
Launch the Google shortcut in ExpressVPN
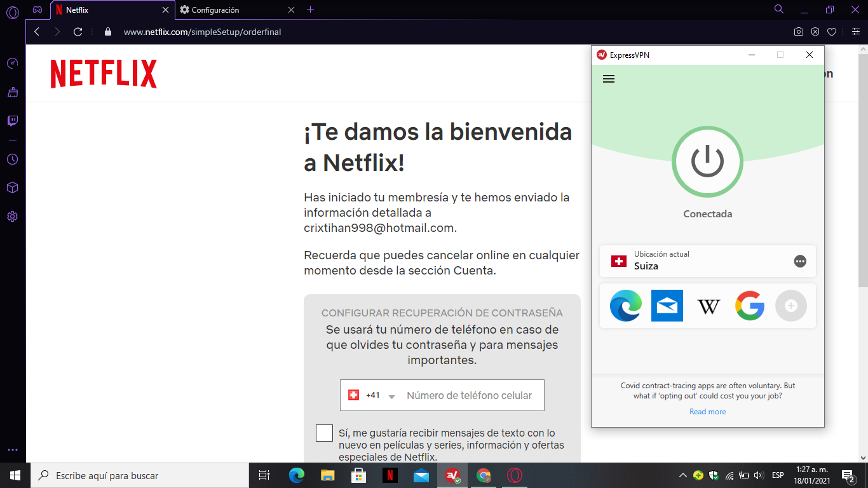750,306
